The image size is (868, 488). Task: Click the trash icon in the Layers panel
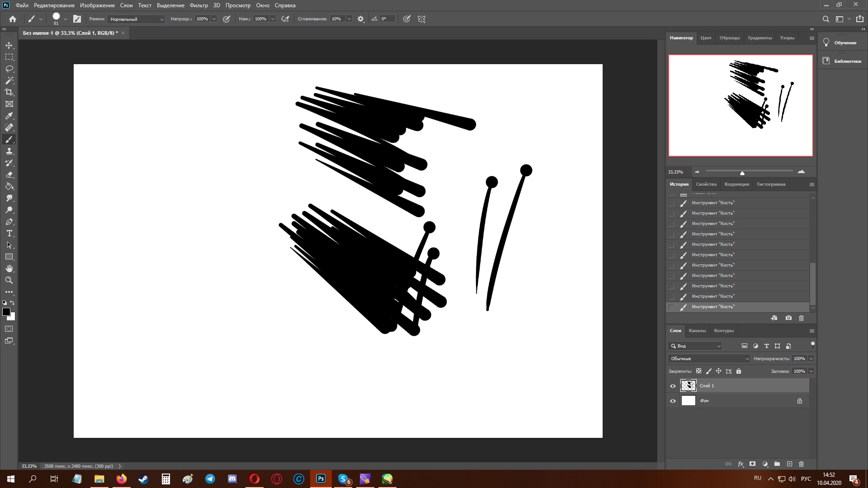(801, 464)
